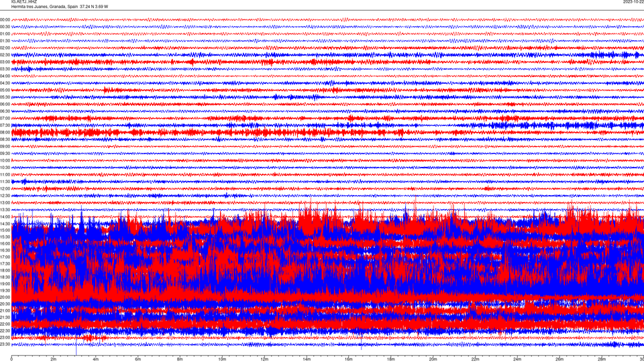644x362 pixels.
Task: Pick the 19:00 row label
Action: tap(5, 284)
